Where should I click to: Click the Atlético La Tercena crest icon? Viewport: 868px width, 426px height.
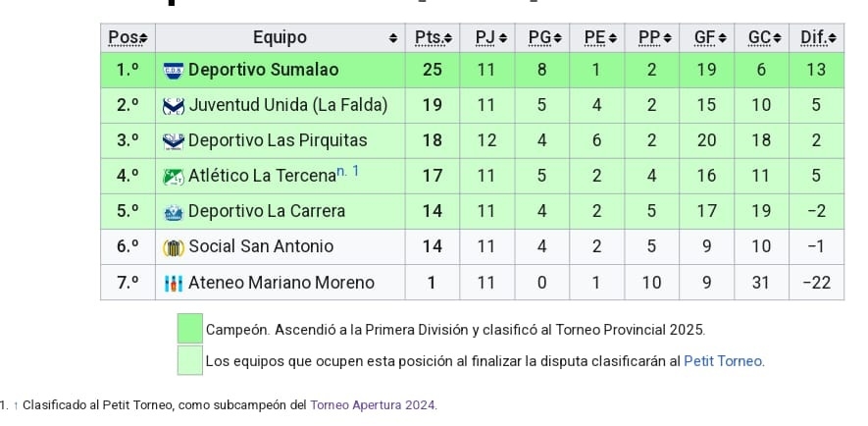[x=174, y=177]
